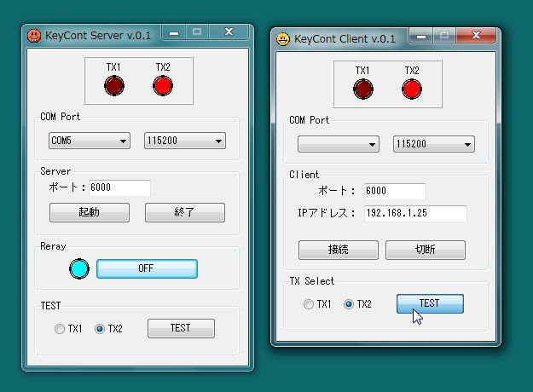Click the Server TX2 red LED indicator

point(163,85)
